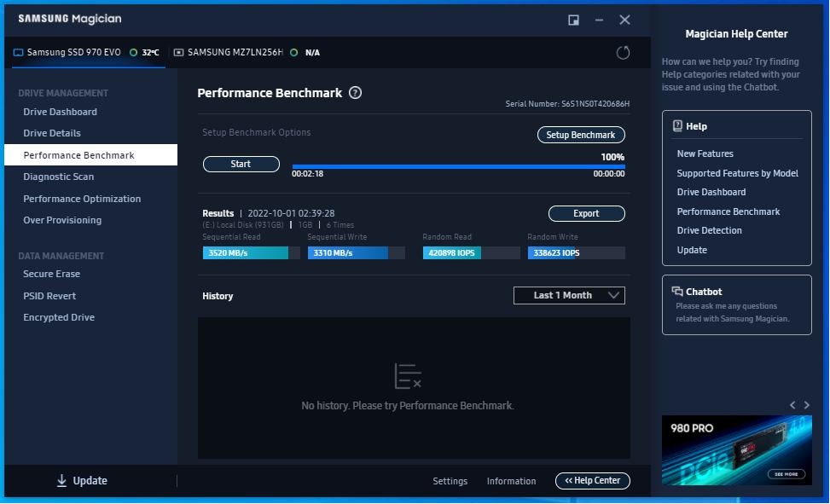
Task: Click the Chatbot speech bubble icon
Action: click(677, 291)
